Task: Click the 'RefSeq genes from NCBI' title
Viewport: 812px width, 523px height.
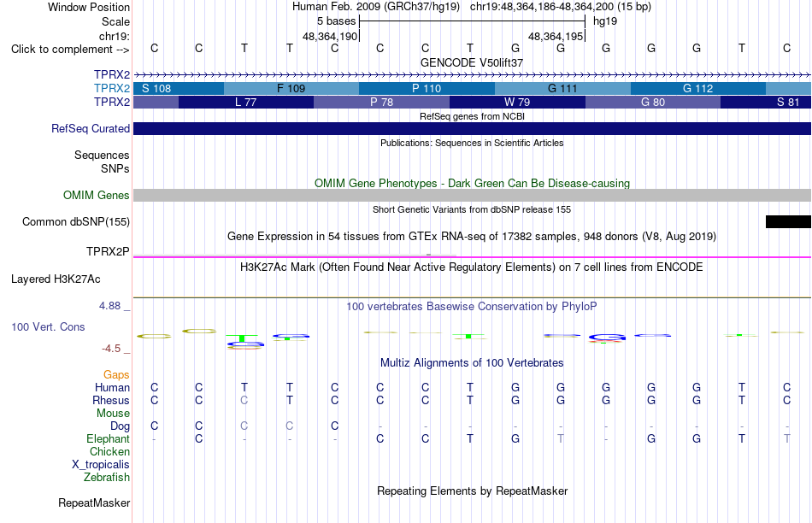Action: [x=472, y=116]
